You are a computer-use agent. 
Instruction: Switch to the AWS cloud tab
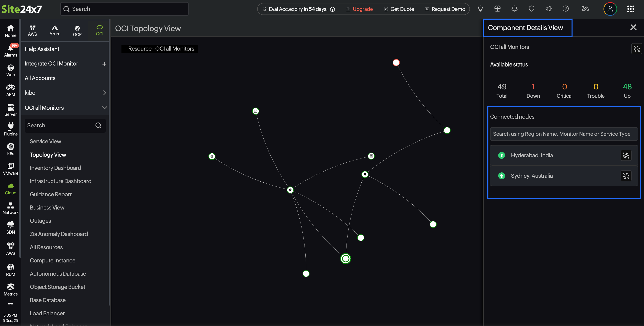tap(33, 30)
